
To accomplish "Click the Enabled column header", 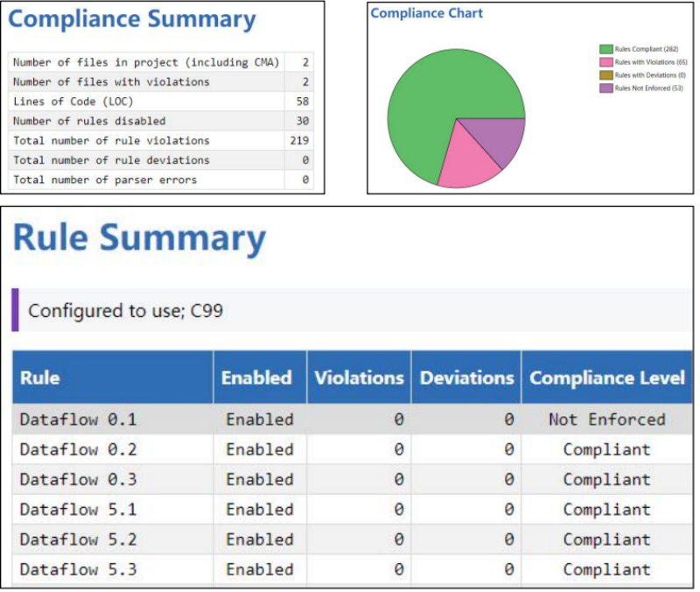I will coord(256,378).
